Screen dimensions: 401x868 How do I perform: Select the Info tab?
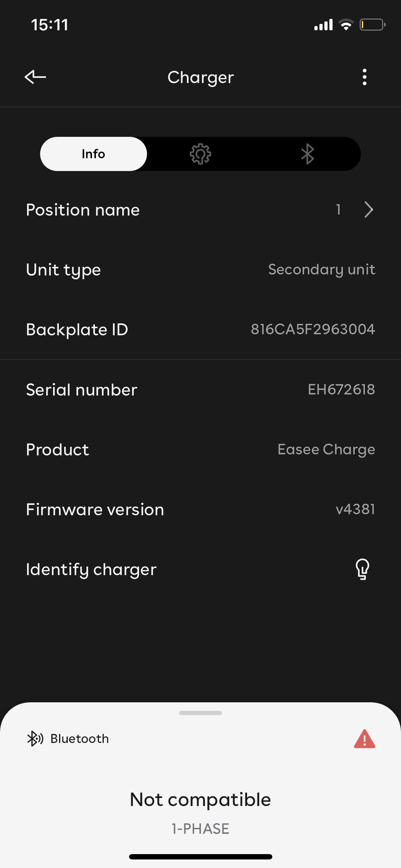(x=93, y=154)
